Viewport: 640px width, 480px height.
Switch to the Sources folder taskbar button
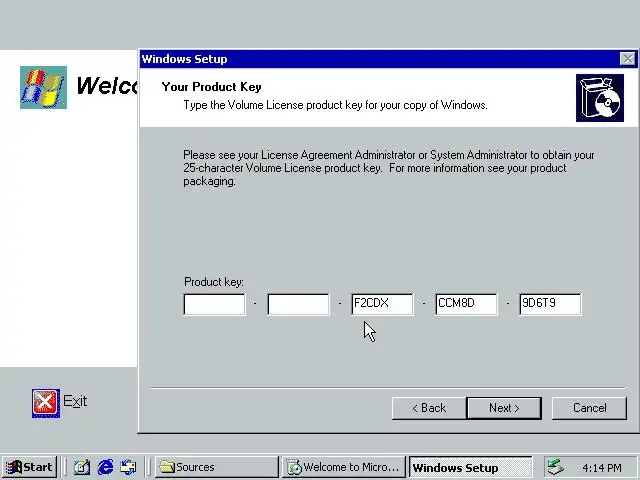217,467
